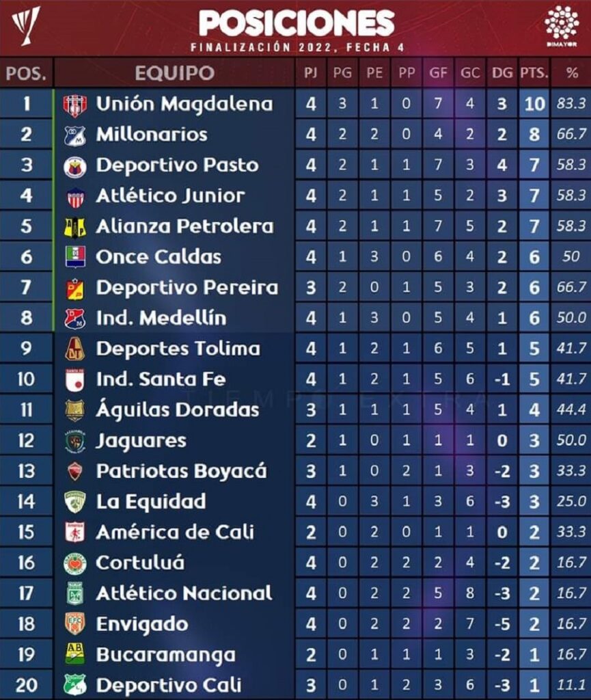Screen dimensions: 591x700
Task: Click the Águilas Doradas team name
Action: click(178, 410)
